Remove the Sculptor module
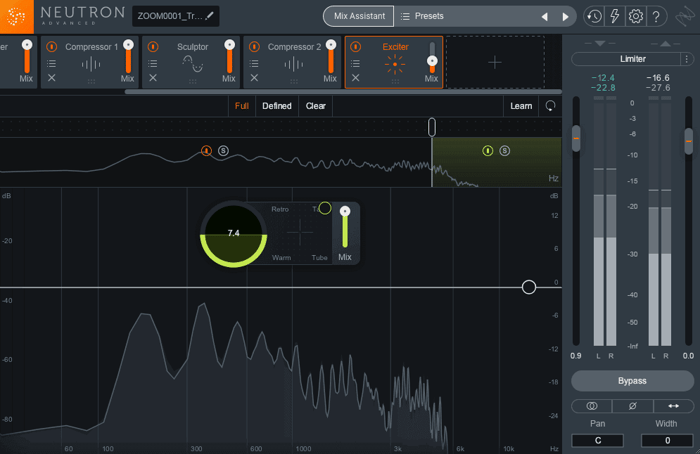The width and height of the screenshot is (700, 454). [153, 78]
